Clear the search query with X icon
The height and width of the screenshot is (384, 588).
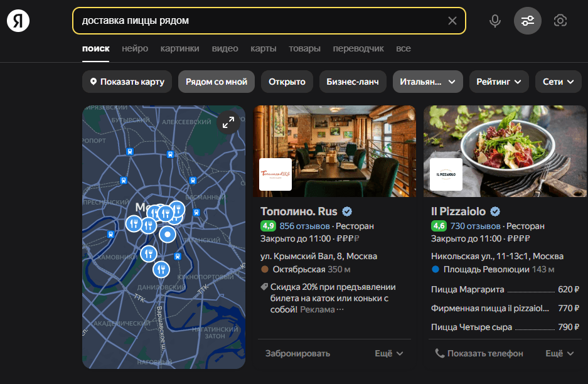pyautogui.click(x=452, y=21)
